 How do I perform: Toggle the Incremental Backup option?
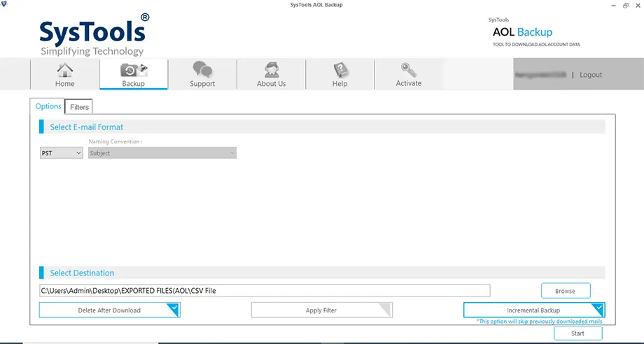point(534,310)
